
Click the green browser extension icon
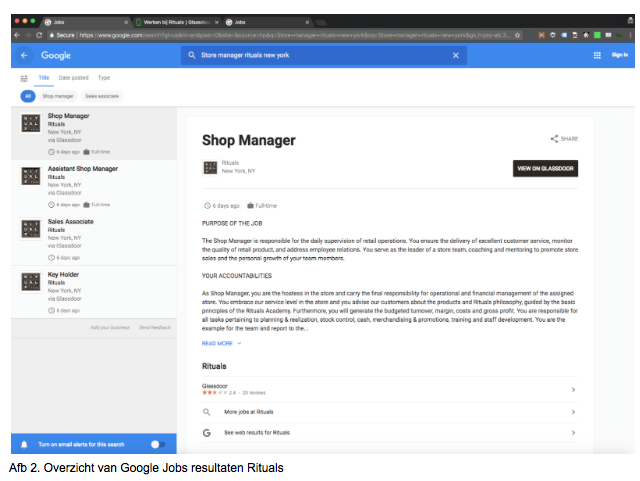pyautogui.click(x=597, y=35)
